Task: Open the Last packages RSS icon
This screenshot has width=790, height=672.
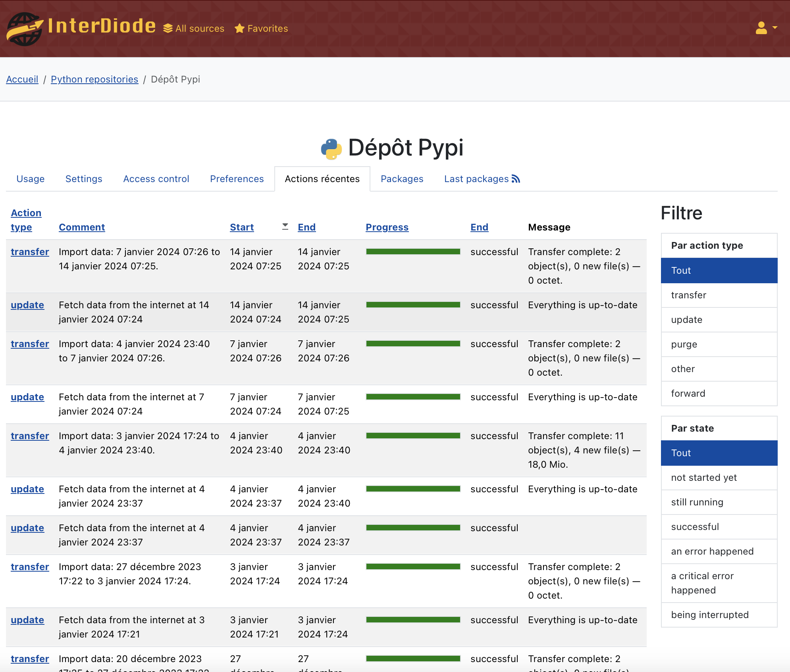Action: 516,179
